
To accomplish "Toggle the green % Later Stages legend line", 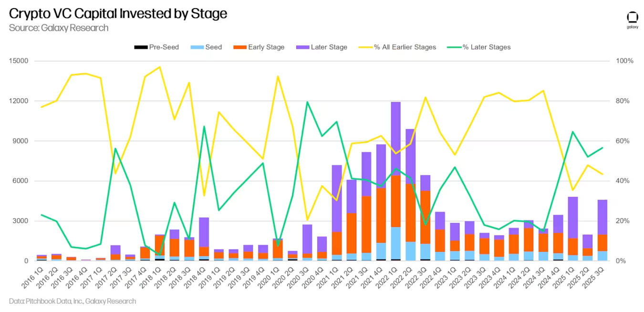I will (454, 47).
